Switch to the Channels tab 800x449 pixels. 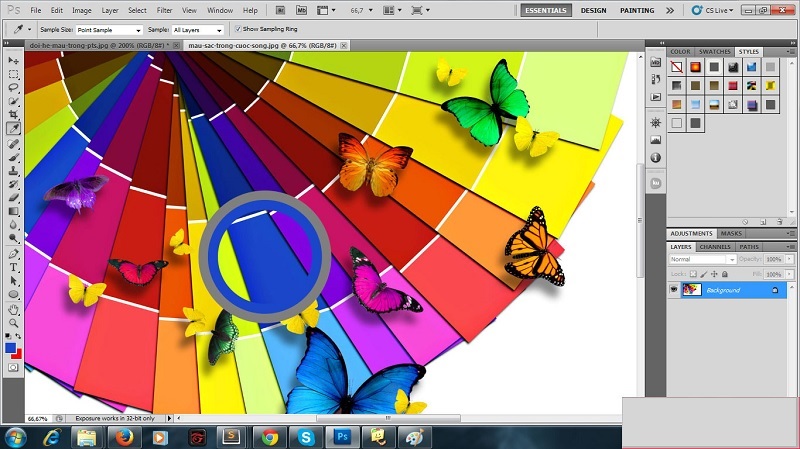pos(715,247)
